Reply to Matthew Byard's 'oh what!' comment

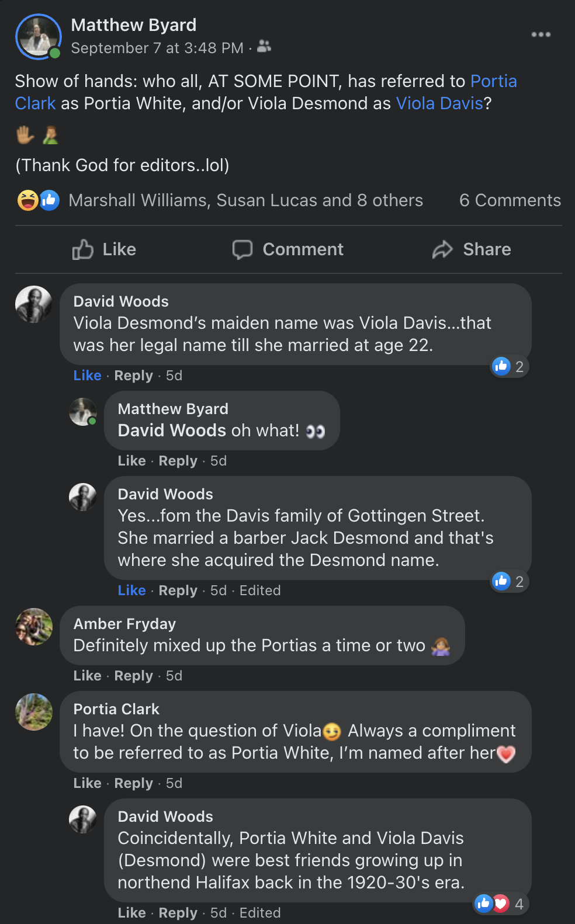pyautogui.click(x=178, y=461)
